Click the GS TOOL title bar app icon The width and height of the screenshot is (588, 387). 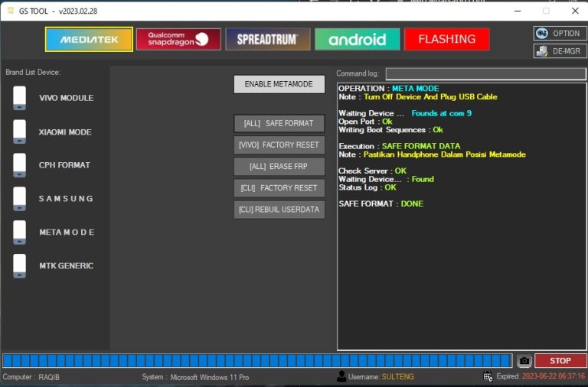tap(11, 11)
